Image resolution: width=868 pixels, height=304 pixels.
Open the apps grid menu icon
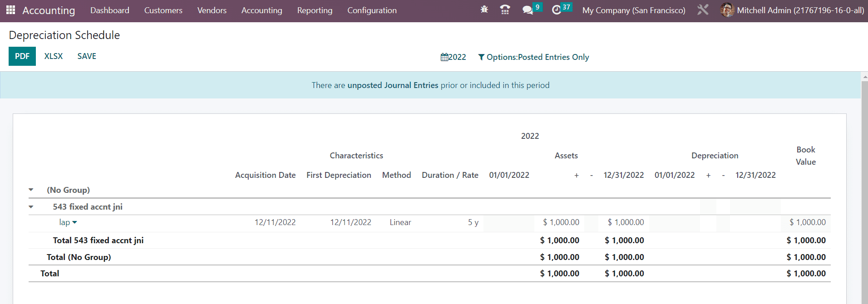click(10, 10)
